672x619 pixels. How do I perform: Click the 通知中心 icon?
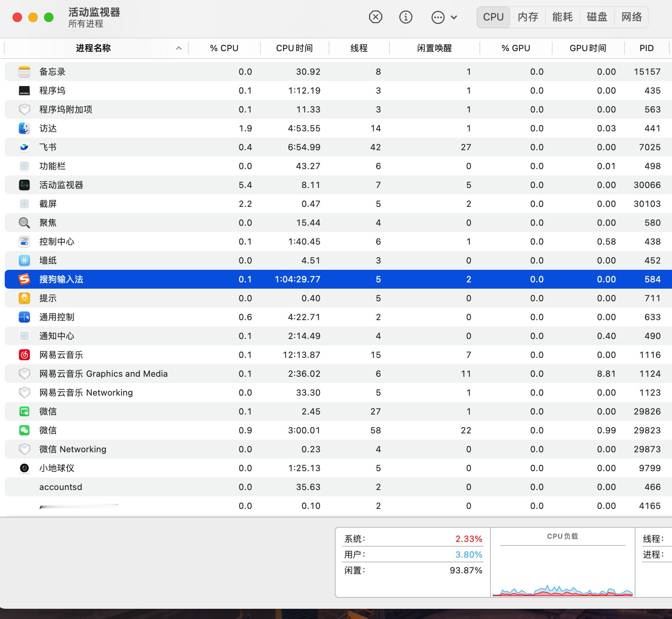pos(24,336)
